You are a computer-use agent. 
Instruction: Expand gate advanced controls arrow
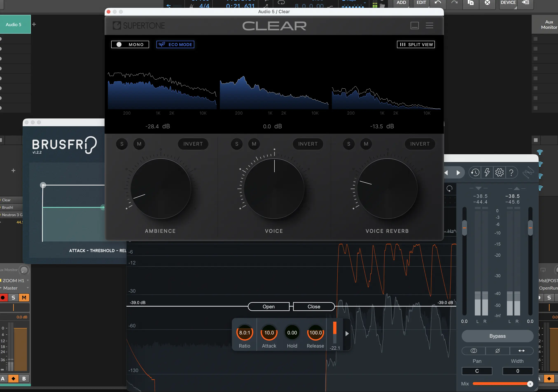pos(347,334)
